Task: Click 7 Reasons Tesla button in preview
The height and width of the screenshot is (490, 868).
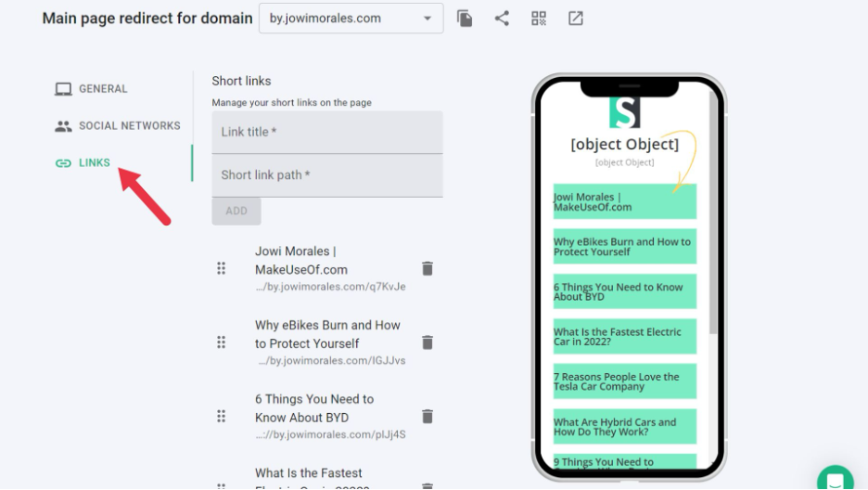Action: pyautogui.click(x=624, y=381)
